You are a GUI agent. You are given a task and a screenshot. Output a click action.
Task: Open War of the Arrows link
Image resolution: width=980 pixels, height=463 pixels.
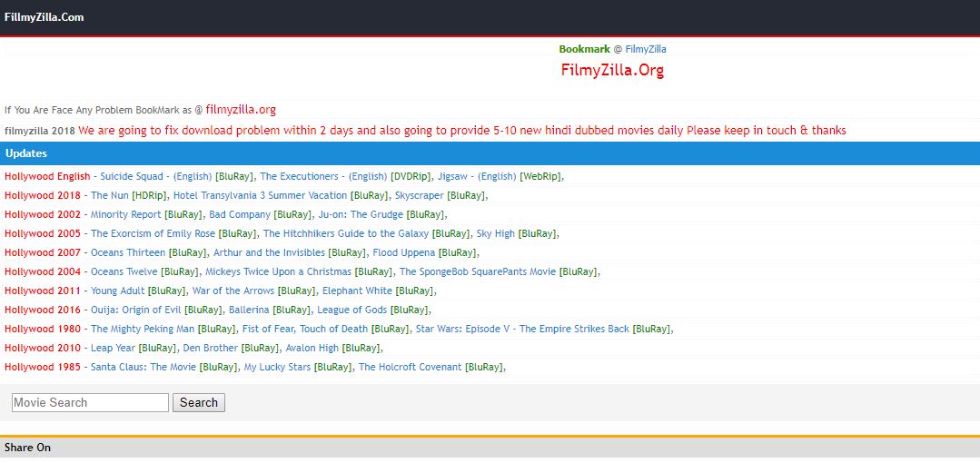coord(233,291)
